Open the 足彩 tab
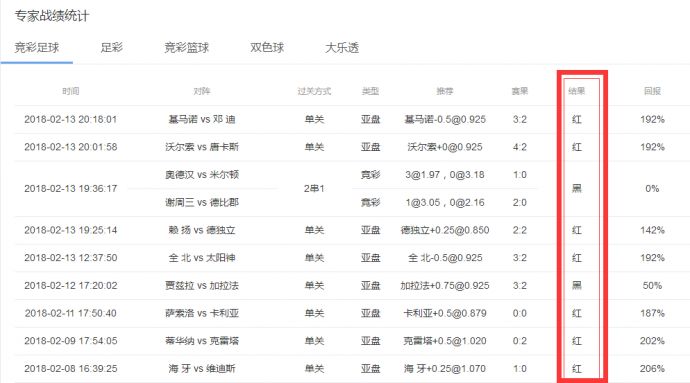690x383 pixels. click(111, 48)
